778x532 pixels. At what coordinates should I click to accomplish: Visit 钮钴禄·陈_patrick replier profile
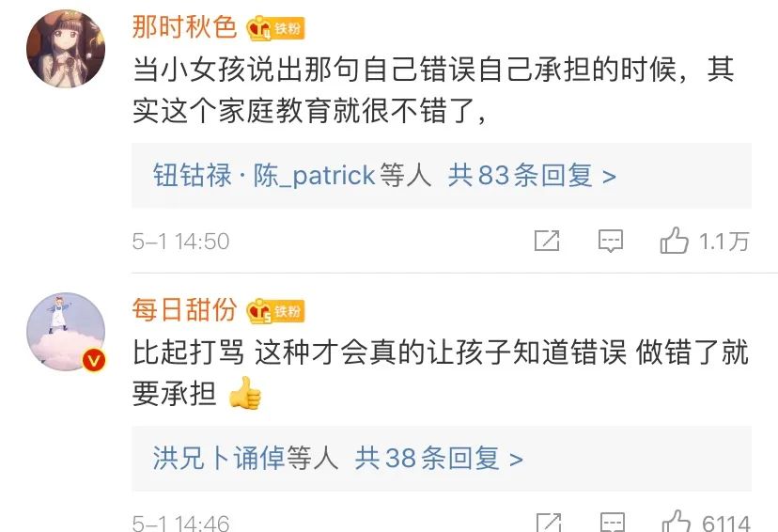pyautogui.click(x=264, y=175)
